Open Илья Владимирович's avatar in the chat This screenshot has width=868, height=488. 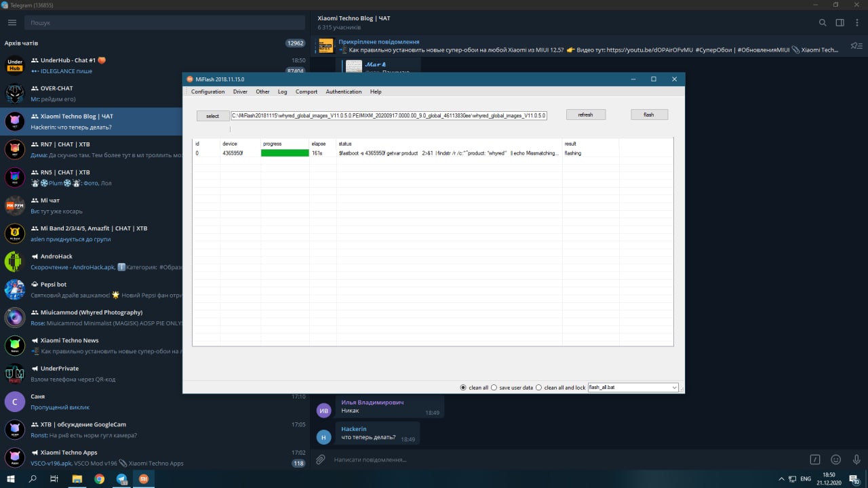pos(324,410)
